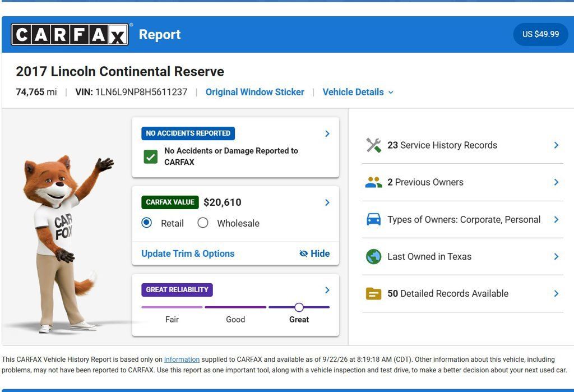The image size is (574, 392).
Task: Click the 50 Detailed Records Available text
Action: (448, 293)
